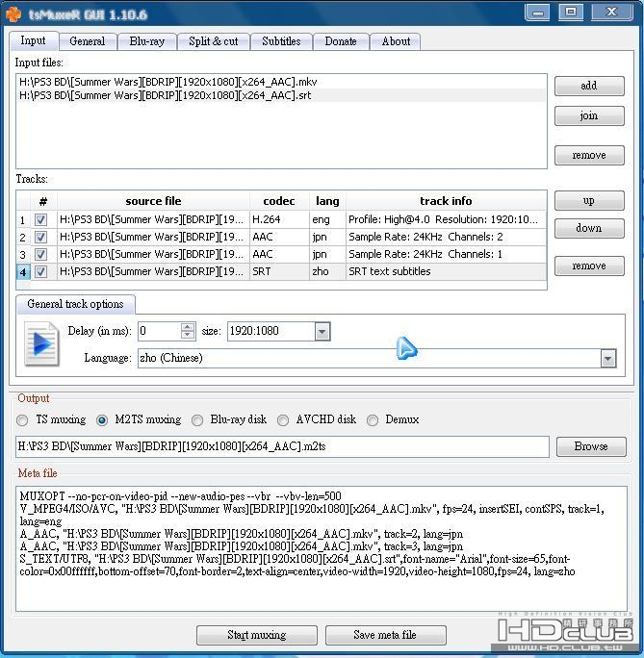Select the General track options tab
This screenshot has height=658, width=644.
[76, 304]
